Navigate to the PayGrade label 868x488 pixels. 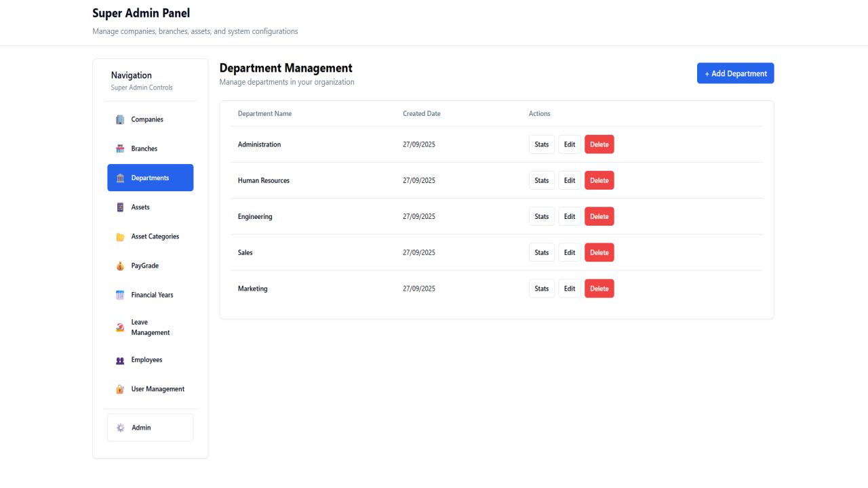pos(145,266)
